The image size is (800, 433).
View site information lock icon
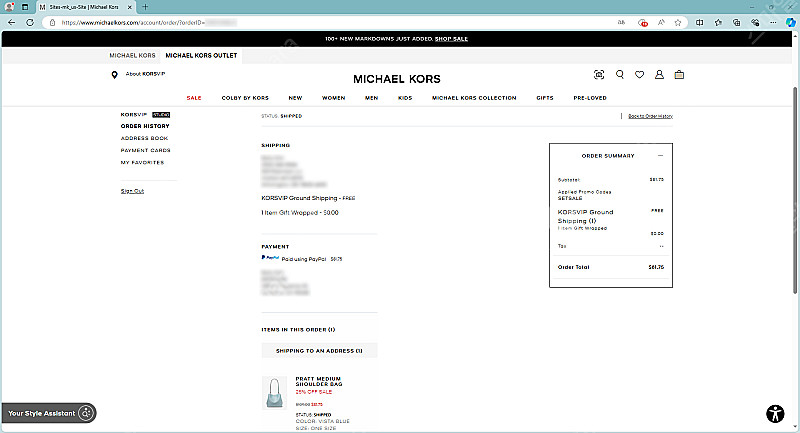(52, 22)
